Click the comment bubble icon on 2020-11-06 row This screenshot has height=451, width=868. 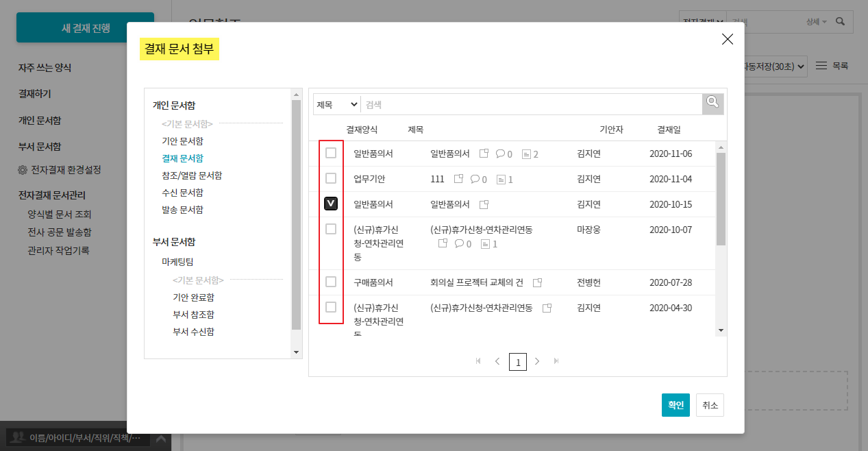(500, 154)
